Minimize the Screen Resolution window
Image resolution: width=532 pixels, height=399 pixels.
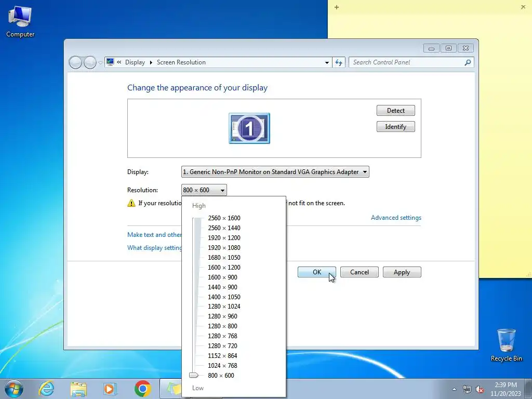click(431, 48)
